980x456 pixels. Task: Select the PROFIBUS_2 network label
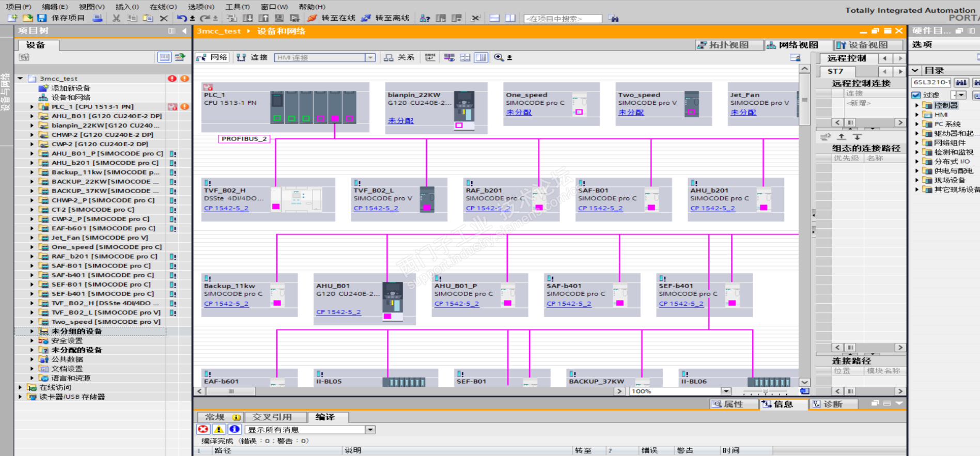pyautogui.click(x=244, y=139)
